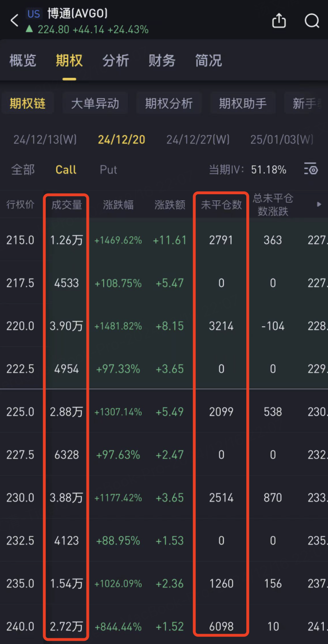Choose expiry date 24/12/27(W)
Viewport: 328px width, 644px height.
(x=198, y=140)
